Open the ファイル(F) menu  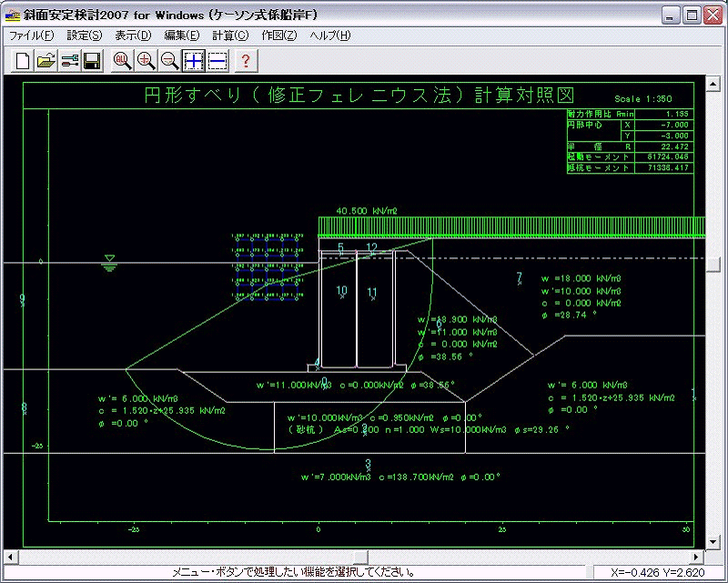click(x=32, y=35)
